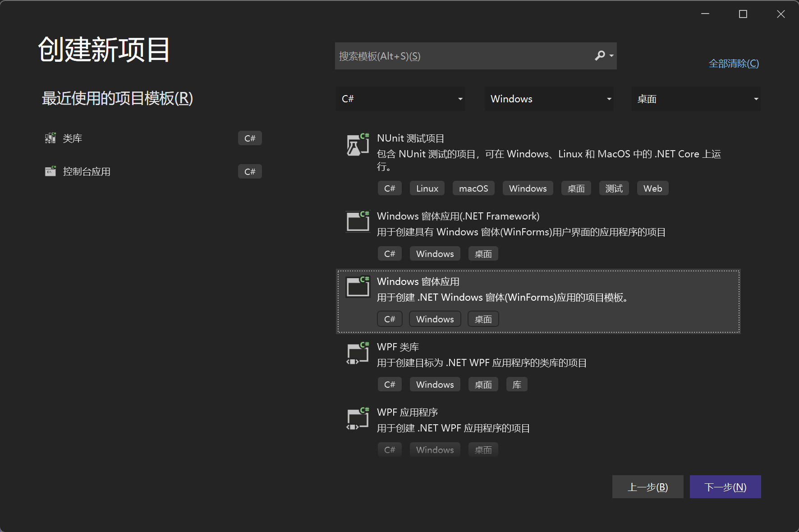Click the 控制台应用 recent template icon
799x532 pixels.
click(51, 171)
